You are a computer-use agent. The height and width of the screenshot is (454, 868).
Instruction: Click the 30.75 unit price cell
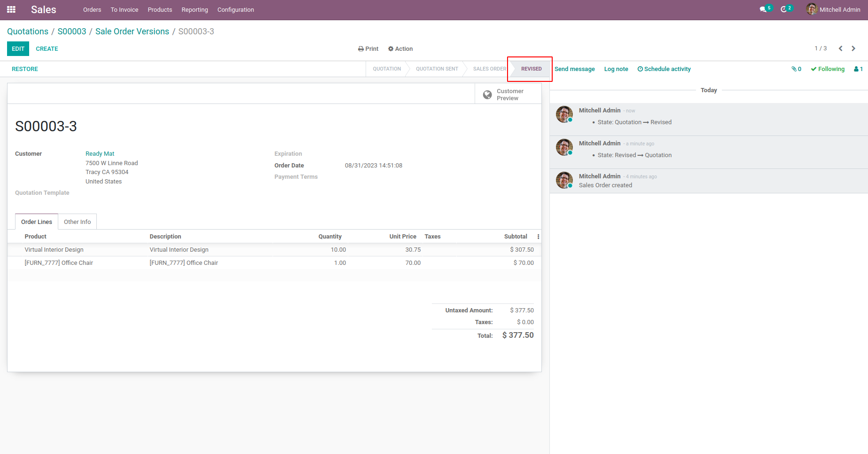pos(413,250)
